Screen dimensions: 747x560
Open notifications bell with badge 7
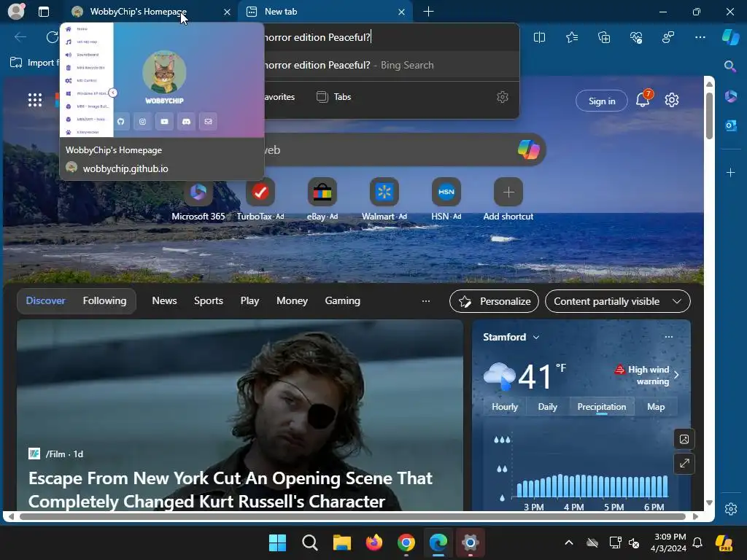click(x=643, y=99)
